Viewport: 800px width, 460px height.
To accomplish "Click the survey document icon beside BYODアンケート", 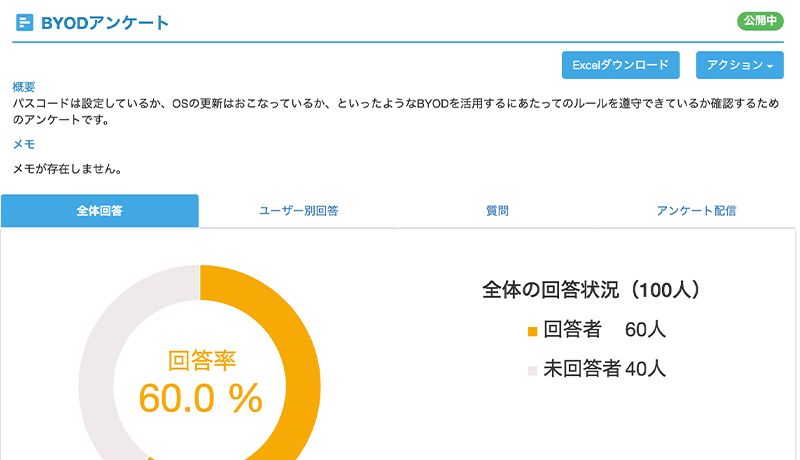I will (24, 23).
